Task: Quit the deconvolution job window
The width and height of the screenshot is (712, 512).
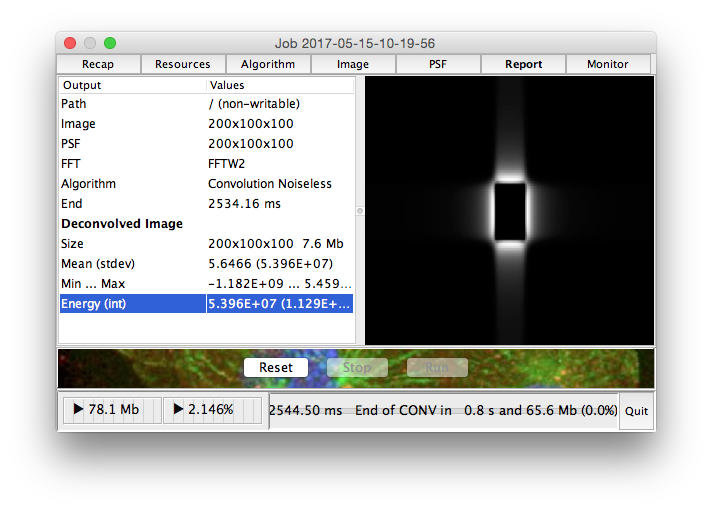Action: coord(636,411)
